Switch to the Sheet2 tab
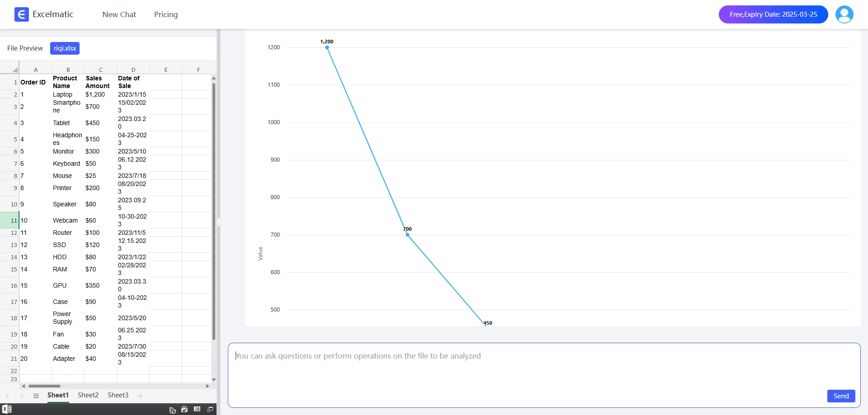868x415 pixels. (x=88, y=395)
